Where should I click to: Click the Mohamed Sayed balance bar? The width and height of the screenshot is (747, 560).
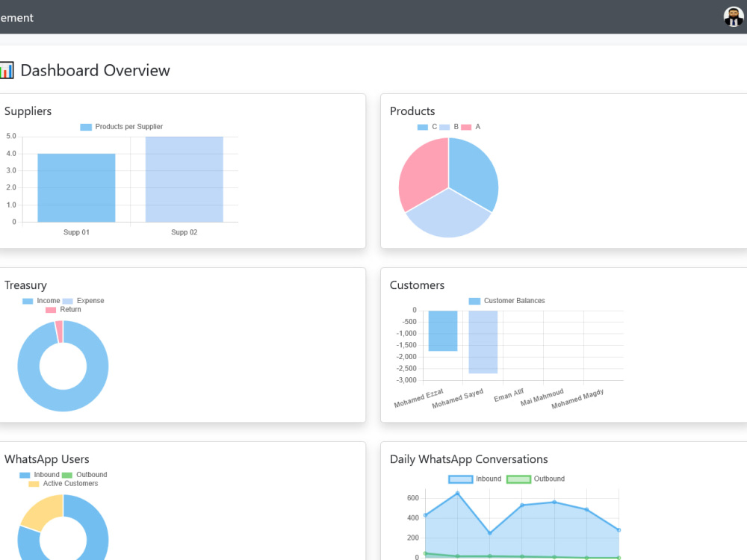[x=483, y=342]
